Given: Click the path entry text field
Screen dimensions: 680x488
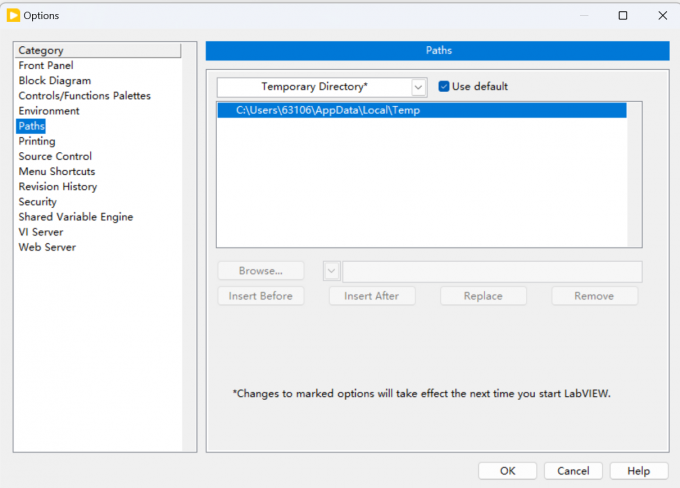Looking at the screenshot, I should click(492, 272).
